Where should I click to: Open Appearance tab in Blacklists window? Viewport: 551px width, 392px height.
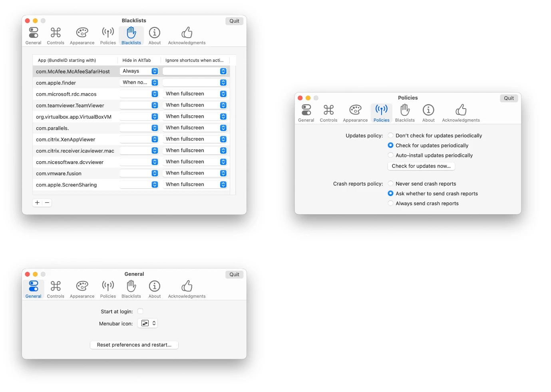click(x=82, y=36)
